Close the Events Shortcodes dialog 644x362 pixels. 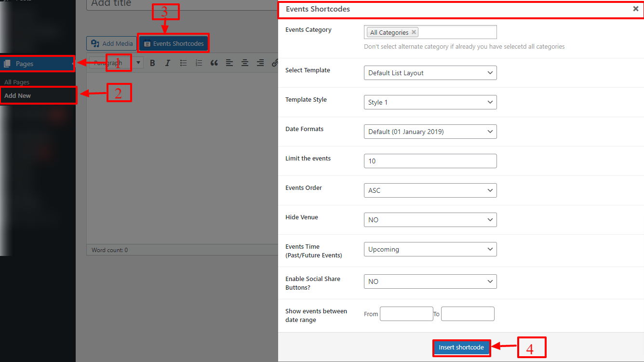(x=636, y=9)
